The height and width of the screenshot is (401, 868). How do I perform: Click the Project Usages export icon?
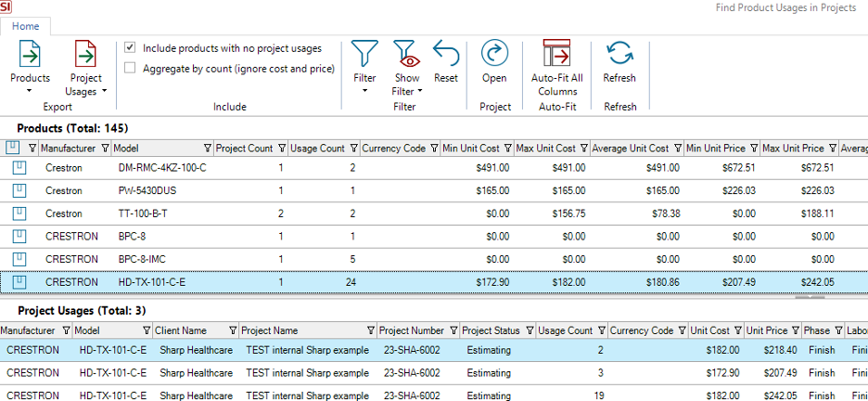[x=86, y=54]
